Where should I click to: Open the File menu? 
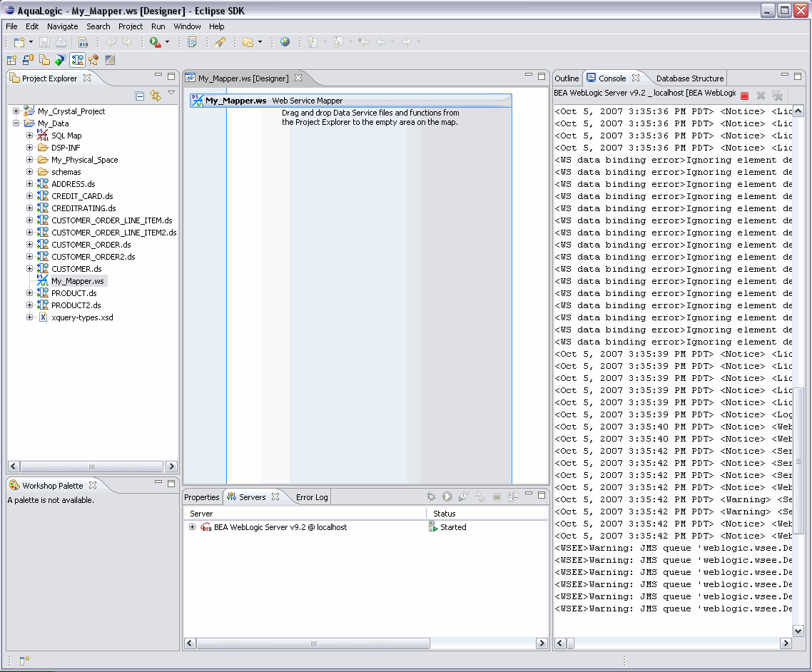click(x=11, y=26)
